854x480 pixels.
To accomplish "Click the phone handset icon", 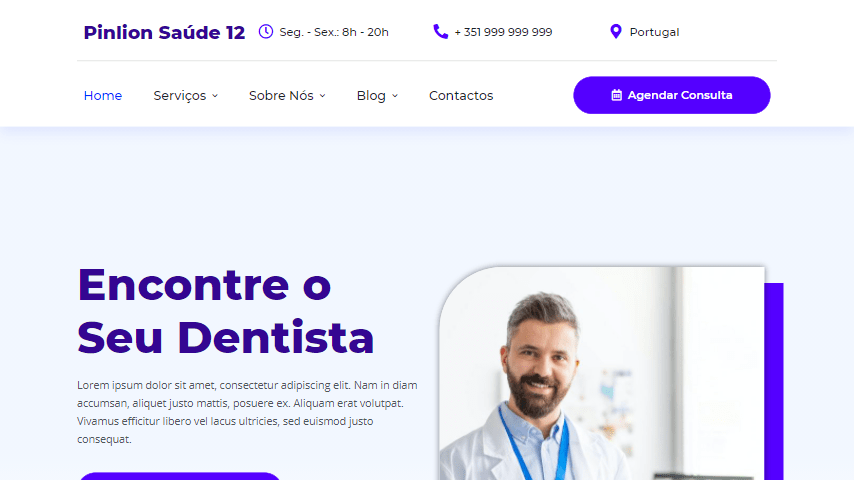I will click(x=440, y=32).
